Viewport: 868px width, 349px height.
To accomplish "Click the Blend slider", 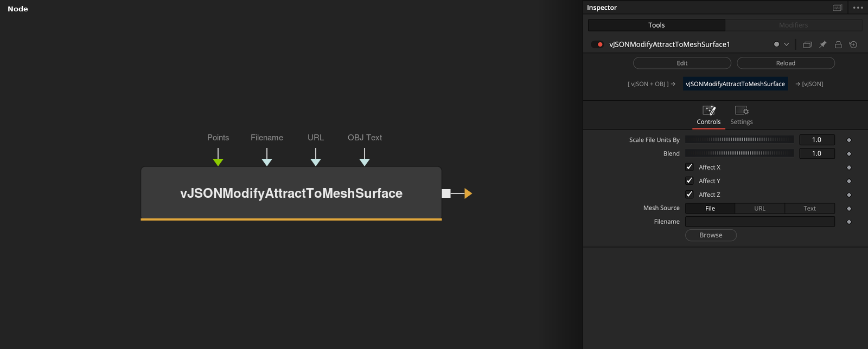I will 739,153.
